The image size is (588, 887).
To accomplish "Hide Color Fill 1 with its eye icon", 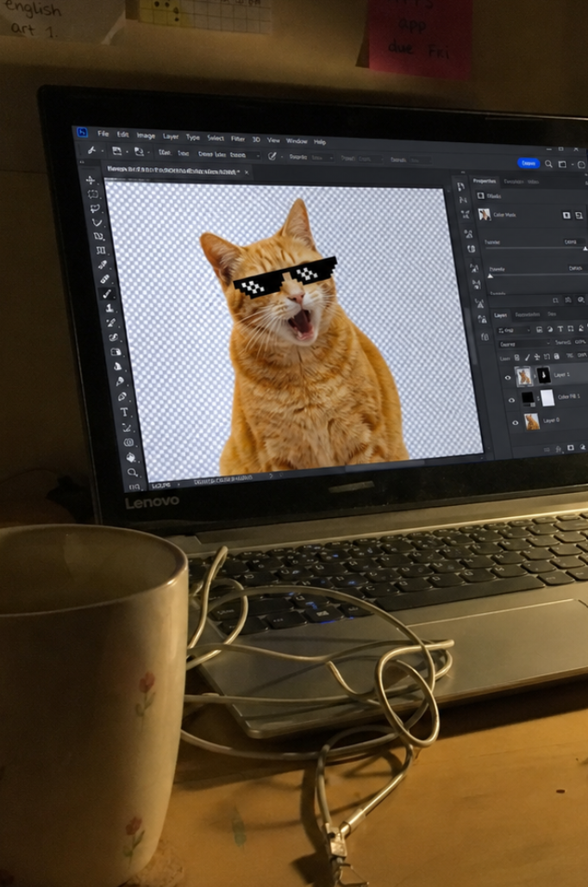I will coord(511,400).
